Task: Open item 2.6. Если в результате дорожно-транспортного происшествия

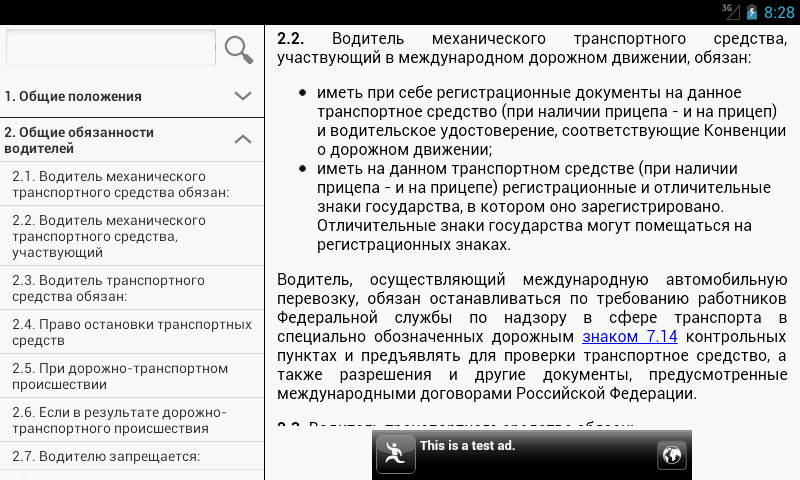Action: click(x=132, y=420)
